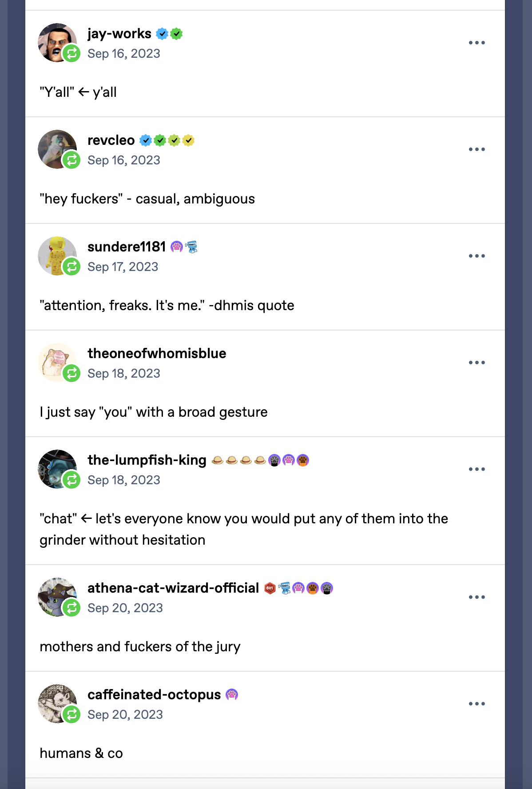Open the three-dot menu on caffeinated-octopus's reblog
The height and width of the screenshot is (789, 532).
476,704
